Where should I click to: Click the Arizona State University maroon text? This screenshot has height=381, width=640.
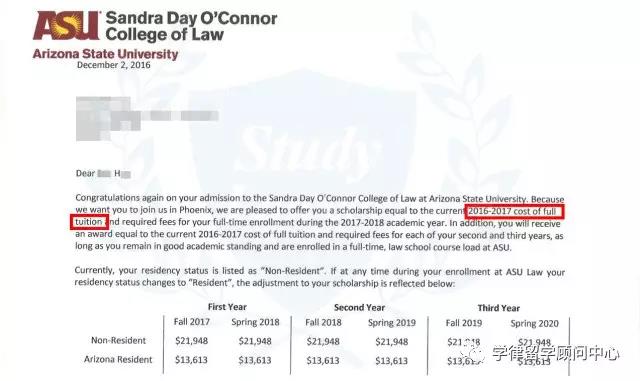105,54
